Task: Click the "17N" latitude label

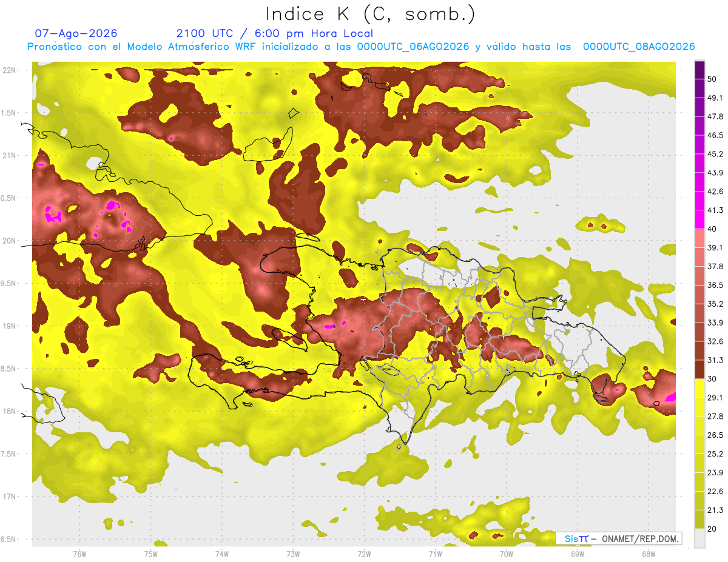Action: tap(10, 497)
